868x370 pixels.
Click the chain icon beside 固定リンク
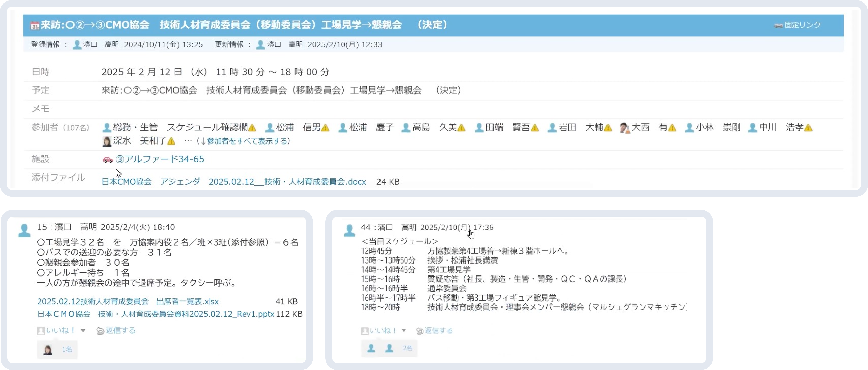[778, 26]
